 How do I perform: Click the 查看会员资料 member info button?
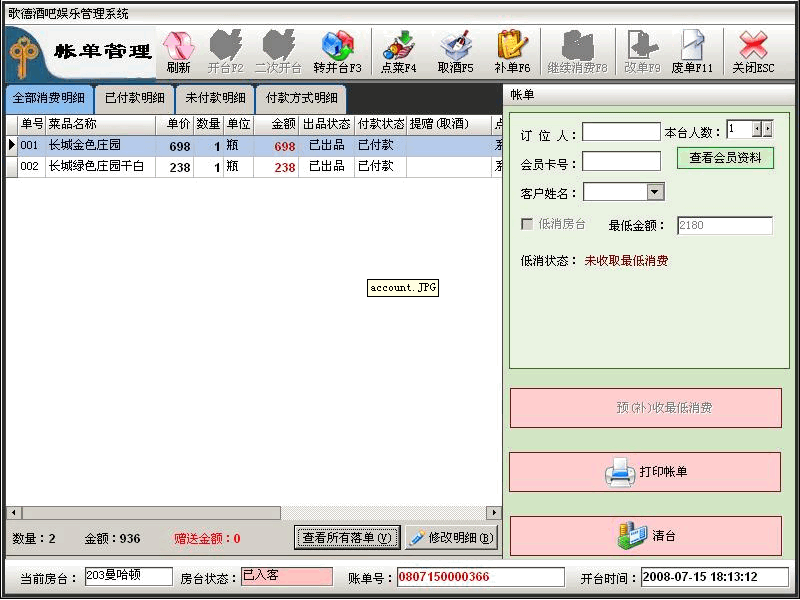(x=725, y=159)
